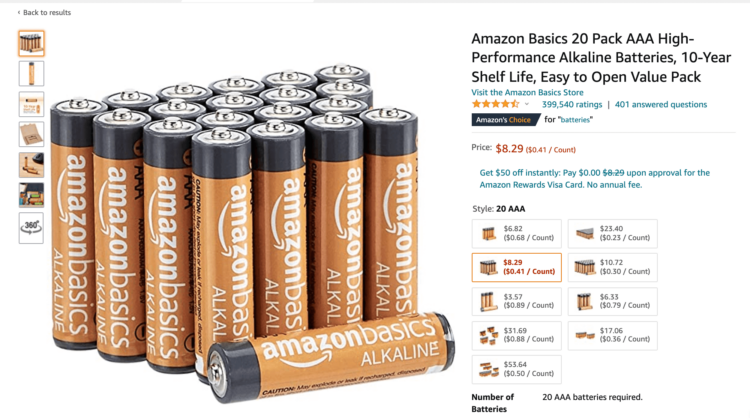
Task: View the cardboard packaging thumbnail
Action: (x=31, y=134)
